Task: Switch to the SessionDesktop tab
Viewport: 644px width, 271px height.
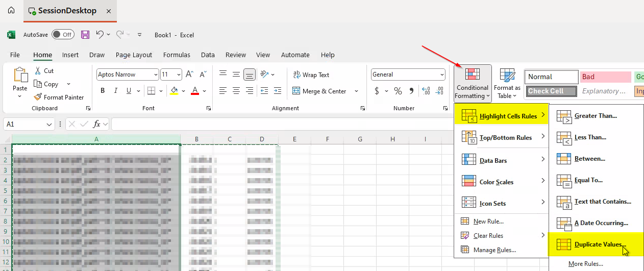Action: [70, 11]
